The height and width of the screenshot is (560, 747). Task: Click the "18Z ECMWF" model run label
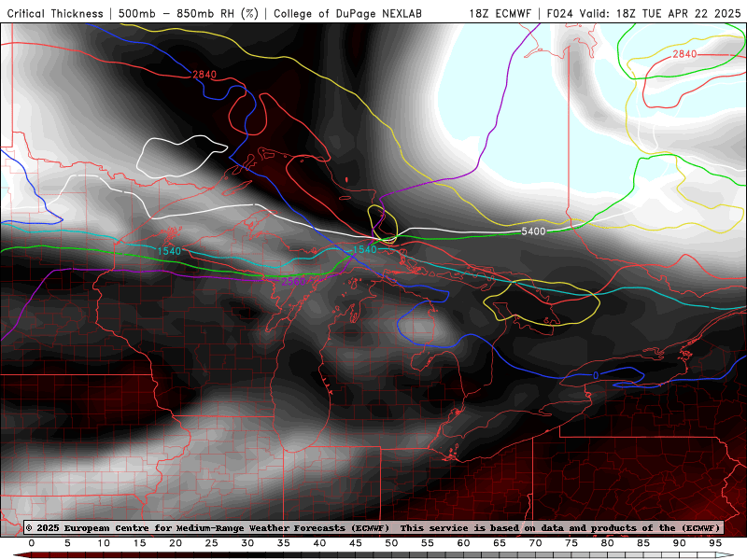click(x=500, y=14)
